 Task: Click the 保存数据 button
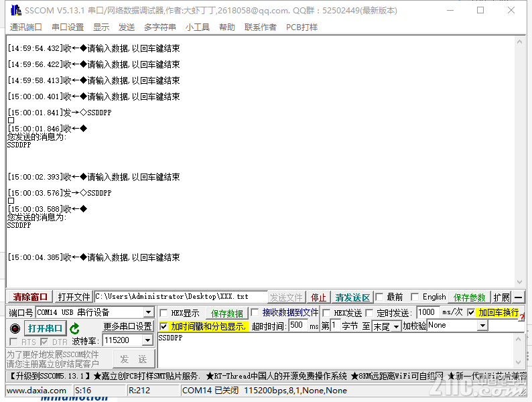[x=227, y=313]
